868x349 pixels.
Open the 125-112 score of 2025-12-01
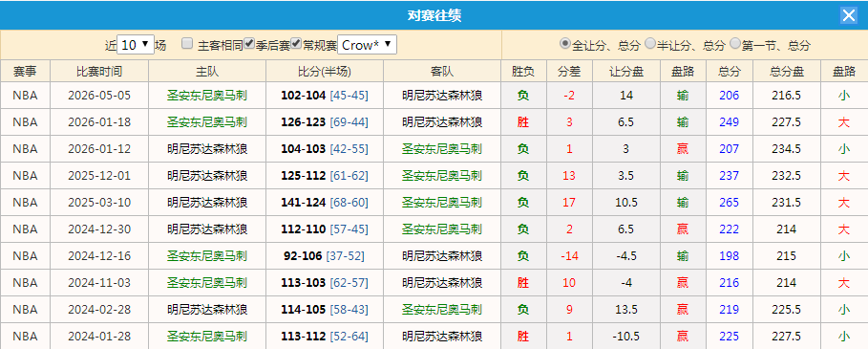click(304, 176)
